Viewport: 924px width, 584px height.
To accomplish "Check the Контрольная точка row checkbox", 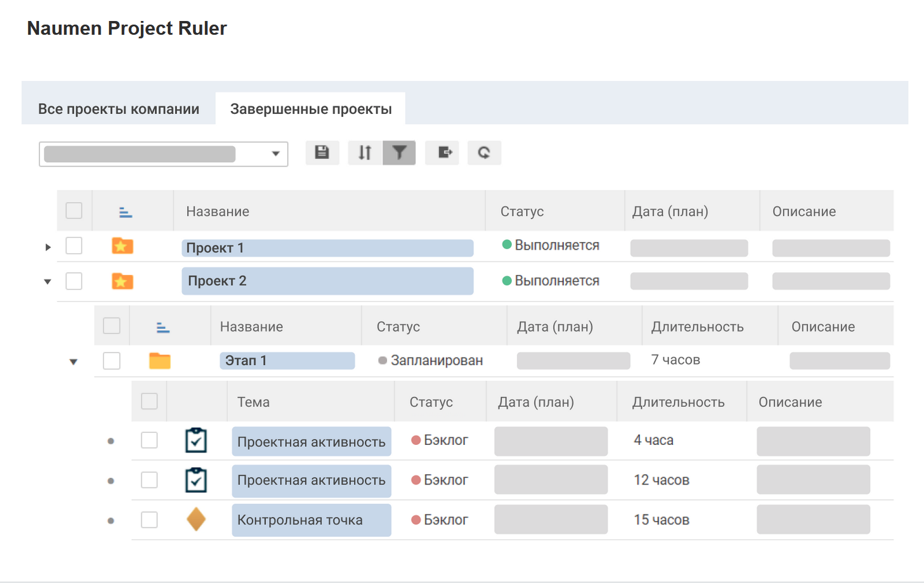I will pos(149,519).
